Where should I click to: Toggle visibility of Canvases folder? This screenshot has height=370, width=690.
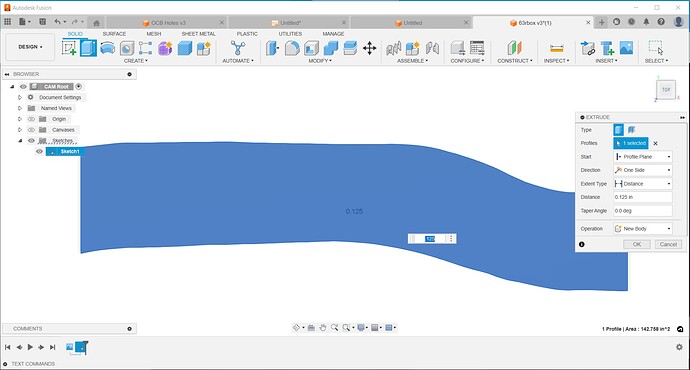click(x=31, y=130)
